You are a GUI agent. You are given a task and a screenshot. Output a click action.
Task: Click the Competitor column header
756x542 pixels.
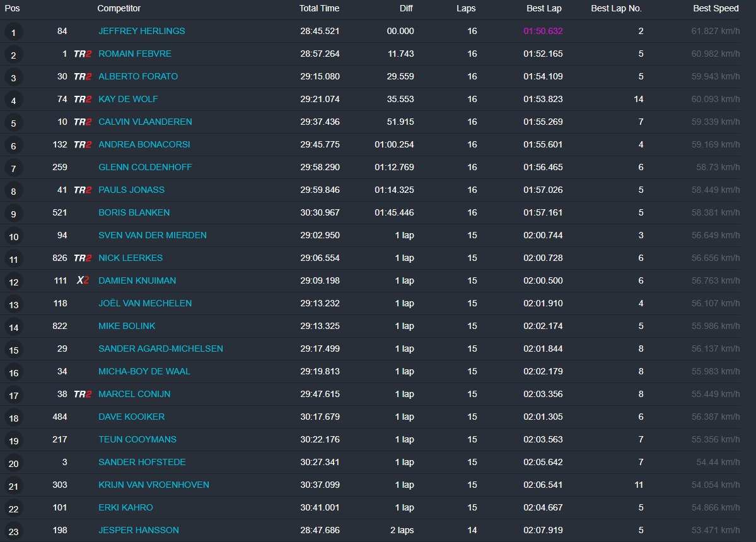(x=119, y=8)
